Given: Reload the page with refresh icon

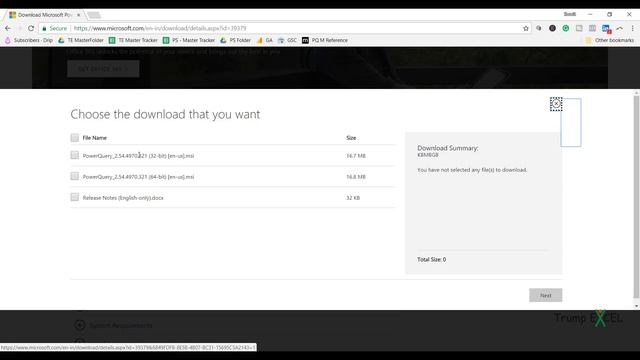Looking at the screenshot, I should point(31,28).
